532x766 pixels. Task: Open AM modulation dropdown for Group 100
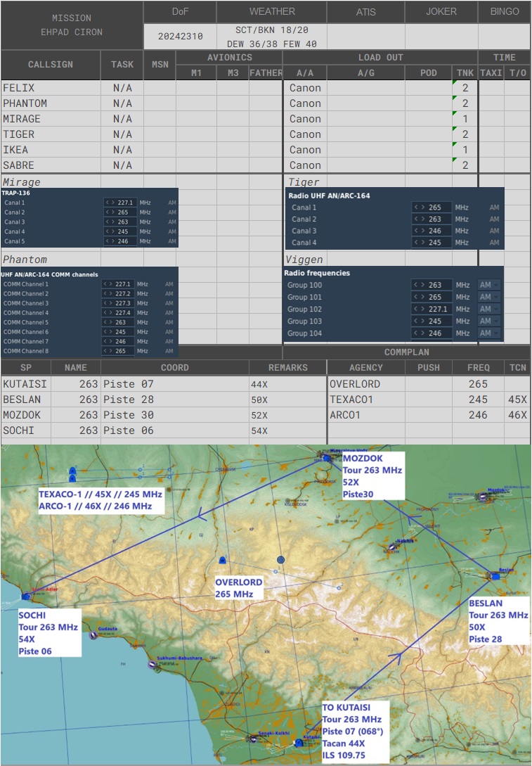click(488, 285)
